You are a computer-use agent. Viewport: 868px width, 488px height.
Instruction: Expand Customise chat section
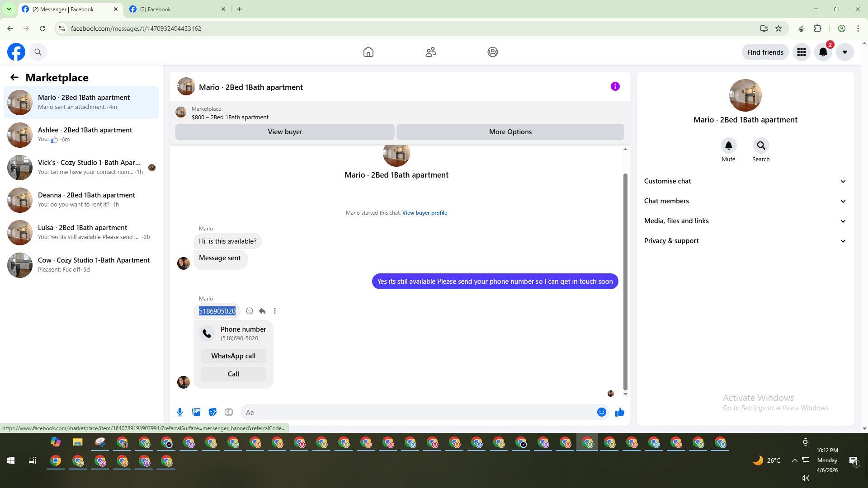point(745,181)
